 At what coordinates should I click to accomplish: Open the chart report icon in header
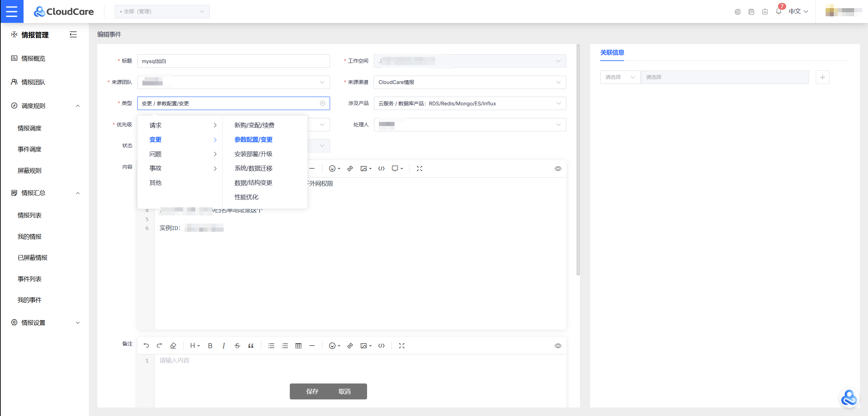pyautogui.click(x=765, y=12)
